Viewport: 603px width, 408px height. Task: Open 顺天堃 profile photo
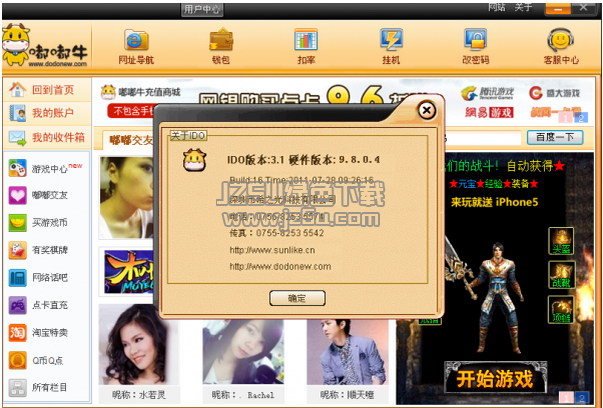click(x=347, y=351)
